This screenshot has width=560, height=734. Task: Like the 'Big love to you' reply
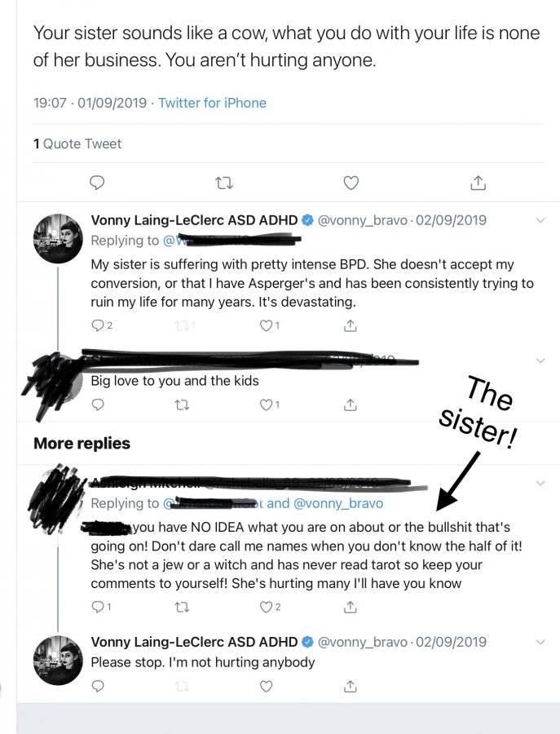pos(270,405)
